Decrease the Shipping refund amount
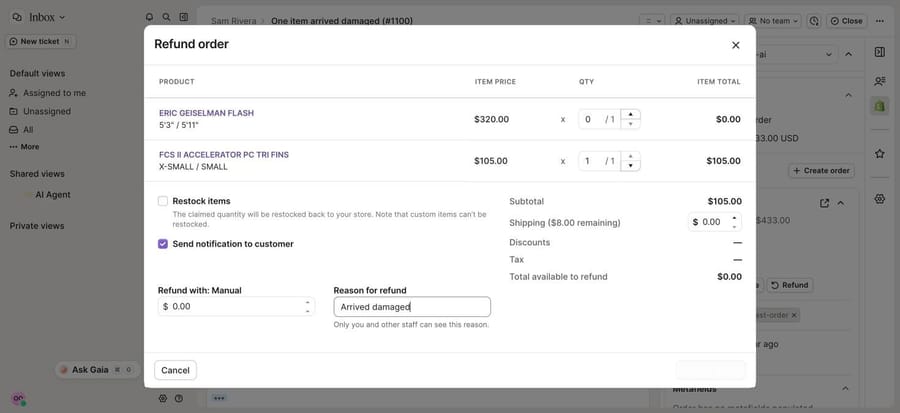Image resolution: width=900 pixels, height=413 pixels. click(x=734, y=227)
